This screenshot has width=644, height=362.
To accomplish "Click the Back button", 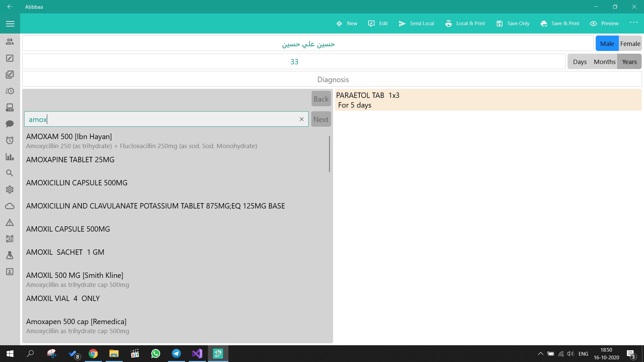I will [x=321, y=99].
